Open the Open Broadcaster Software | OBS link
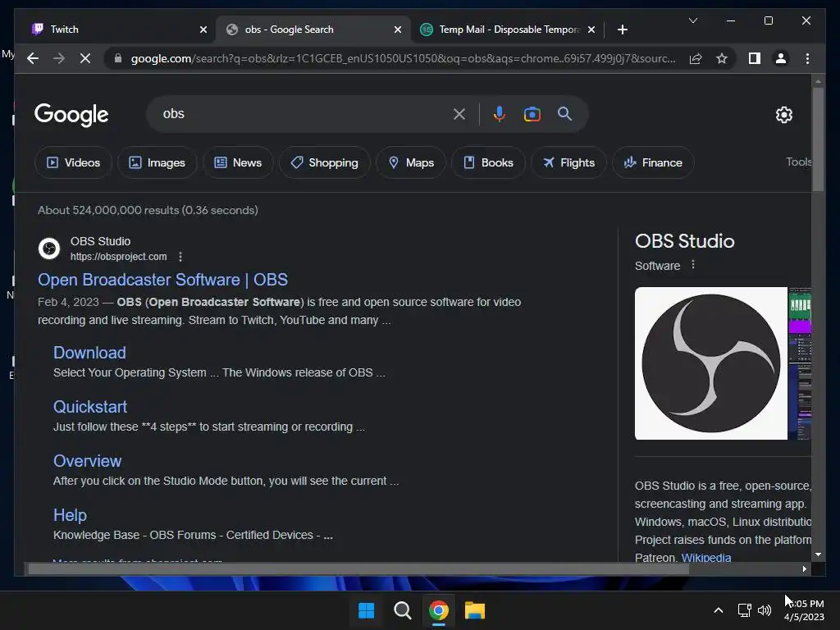 coord(162,280)
